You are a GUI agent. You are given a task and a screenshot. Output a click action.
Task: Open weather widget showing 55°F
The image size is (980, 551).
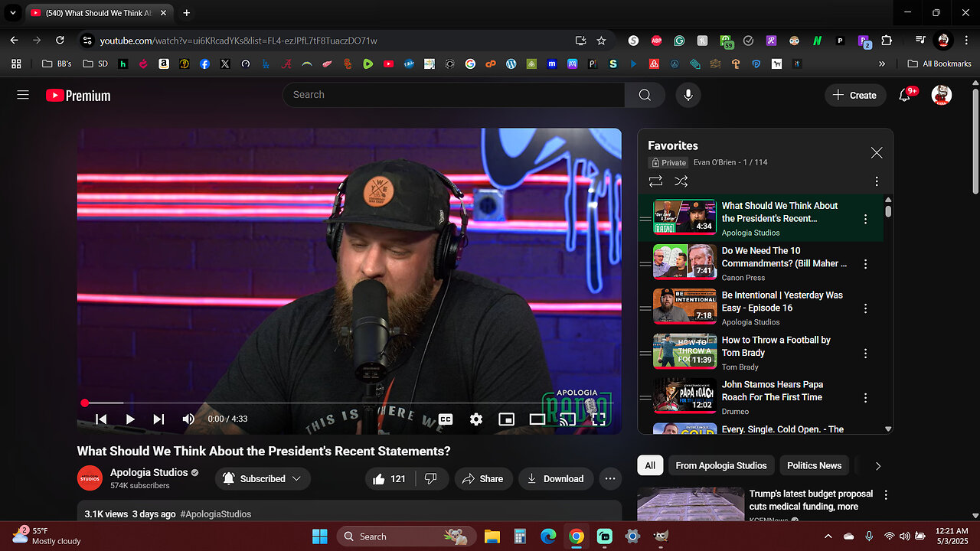point(46,536)
